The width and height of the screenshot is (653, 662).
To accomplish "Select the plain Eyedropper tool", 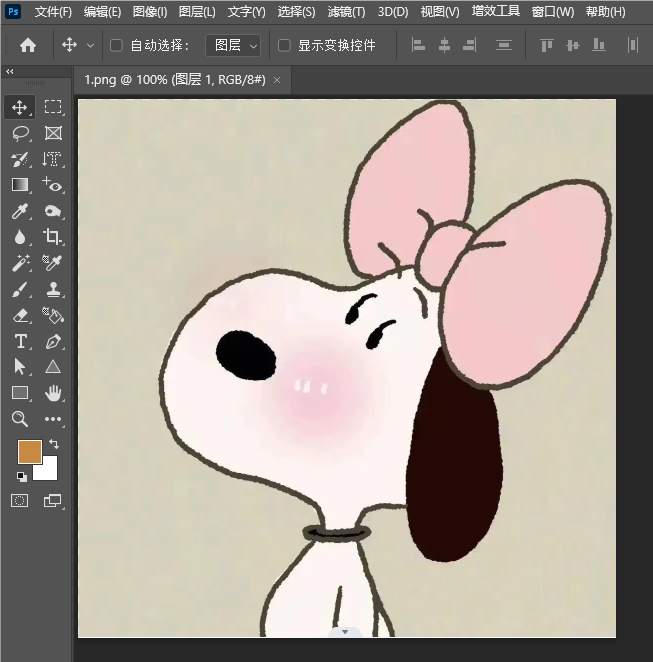I will [x=19, y=211].
